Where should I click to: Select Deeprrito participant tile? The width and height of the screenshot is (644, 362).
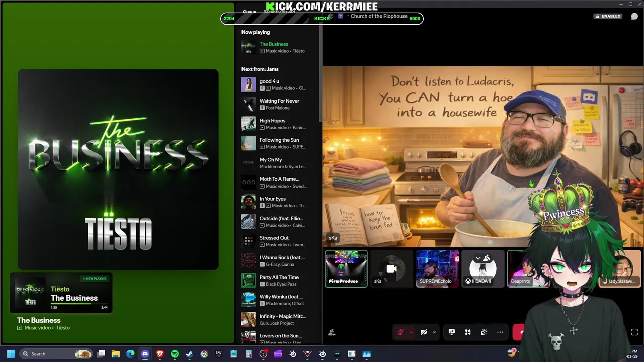(x=527, y=268)
